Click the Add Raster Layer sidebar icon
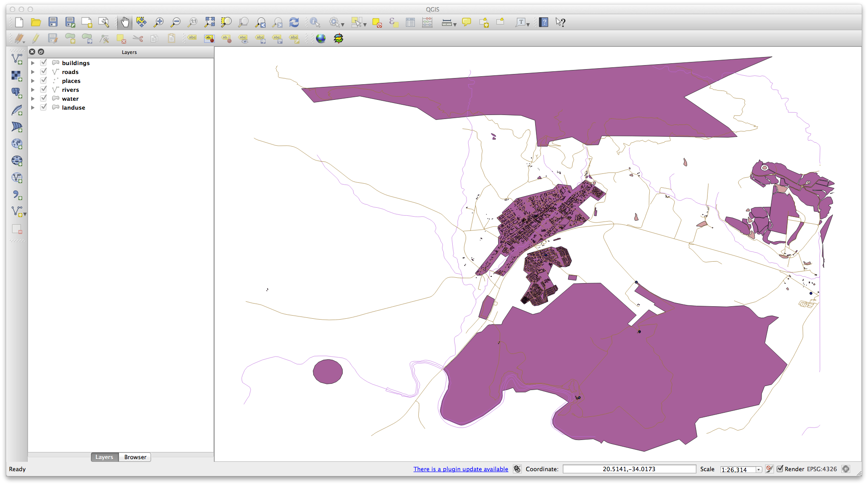Screen dimensions: 868x485 coord(17,76)
